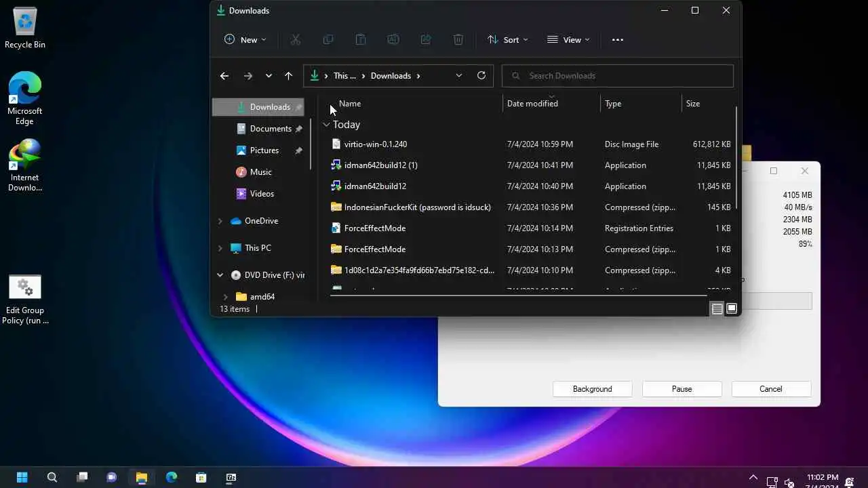Show hidden system tray icons
Screen dimensions: 868x488
753,478
